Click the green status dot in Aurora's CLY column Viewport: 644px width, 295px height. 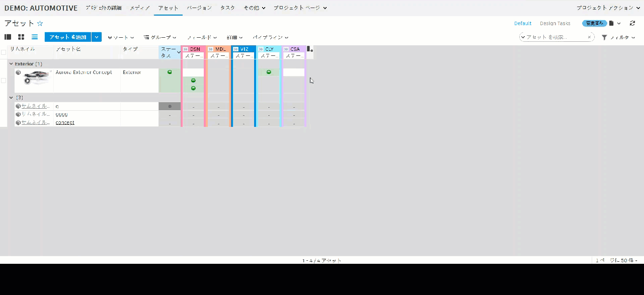point(269,72)
